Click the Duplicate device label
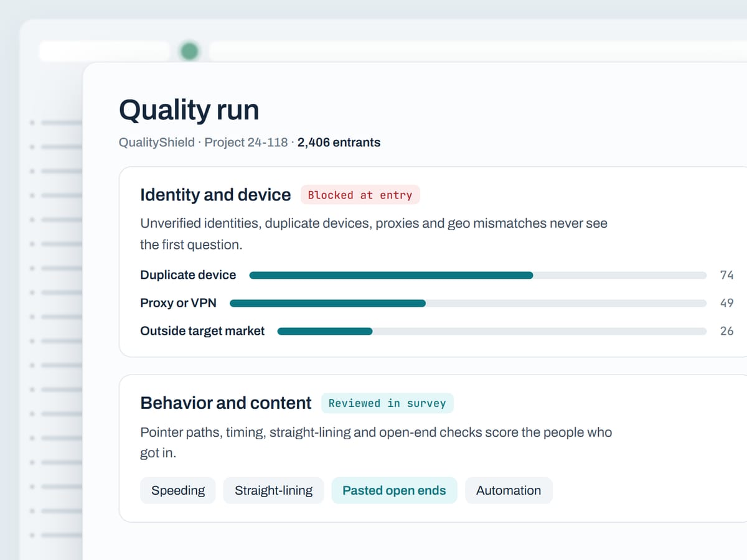 pos(188,275)
